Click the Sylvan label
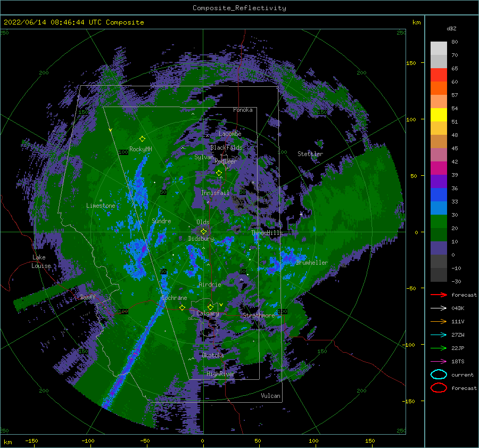The image size is (479, 448). 204,157
